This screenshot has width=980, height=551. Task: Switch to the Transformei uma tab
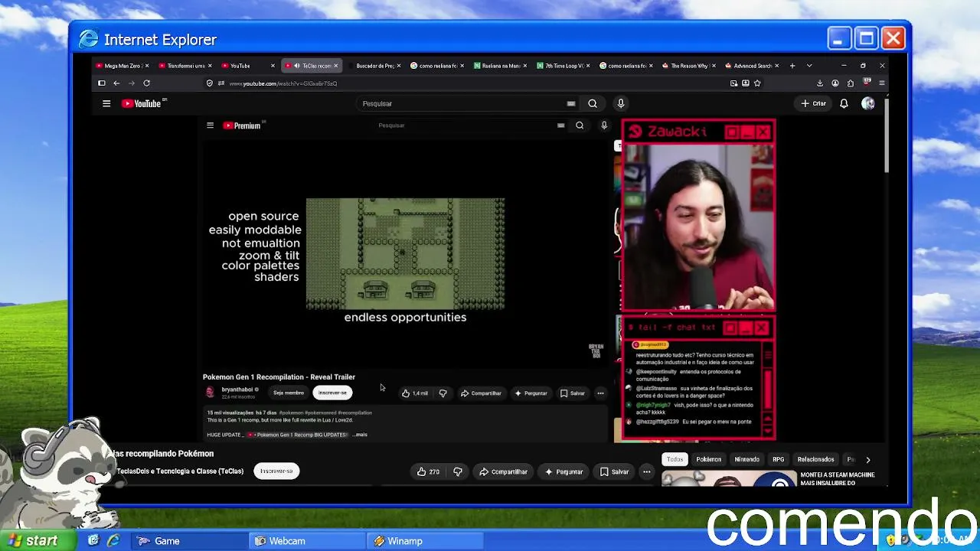click(185, 66)
